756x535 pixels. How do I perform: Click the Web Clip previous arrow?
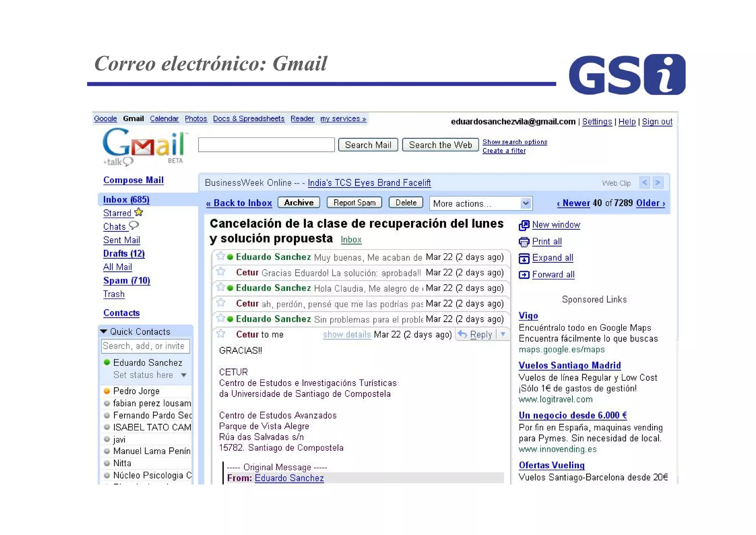tap(645, 183)
